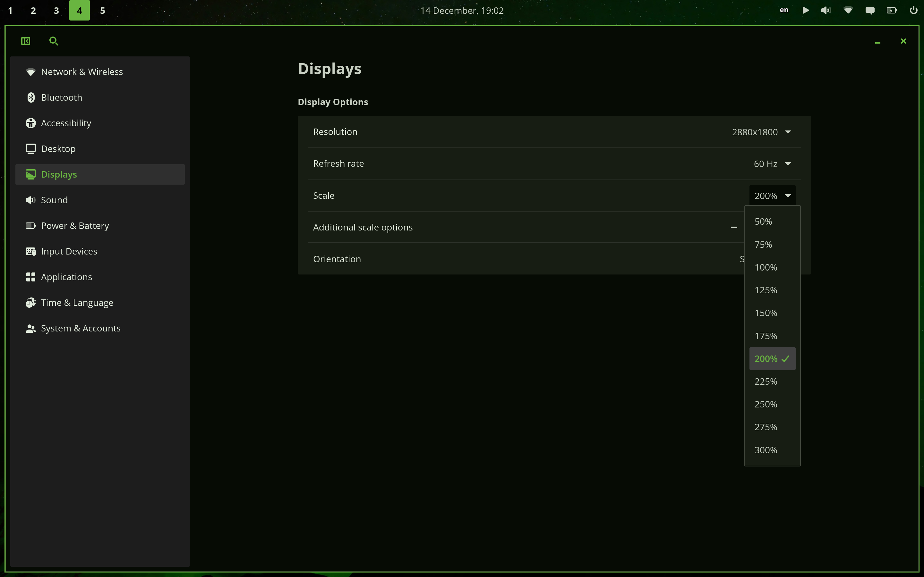The width and height of the screenshot is (924, 577).
Task: Click the Bluetooth sidebar icon
Action: [31, 97]
